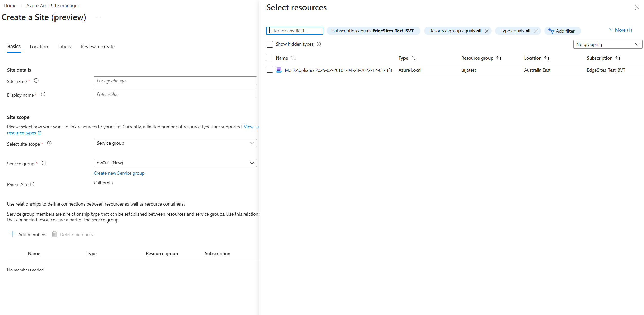Click external link icon after resource types

coord(40,133)
